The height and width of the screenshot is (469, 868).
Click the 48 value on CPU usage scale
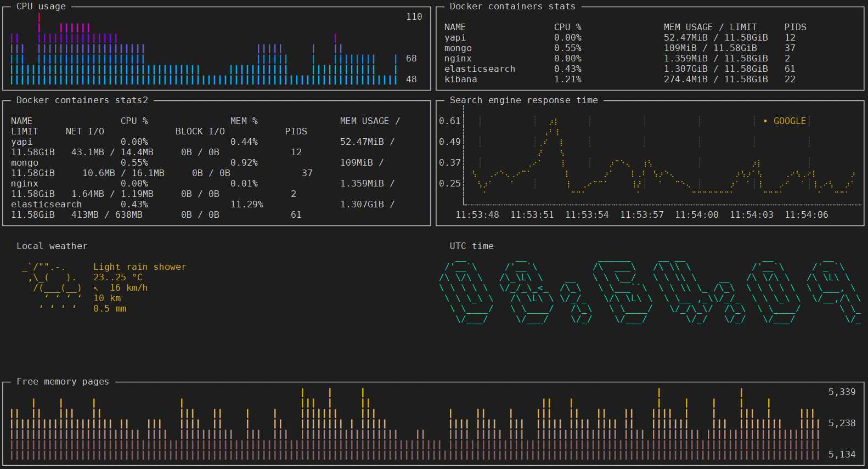click(x=412, y=79)
